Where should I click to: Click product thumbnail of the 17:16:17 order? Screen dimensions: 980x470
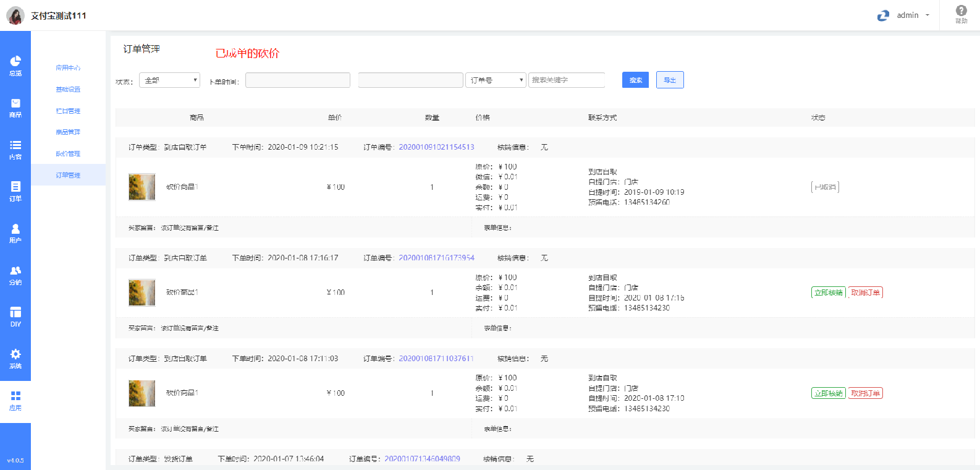(142, 293)
